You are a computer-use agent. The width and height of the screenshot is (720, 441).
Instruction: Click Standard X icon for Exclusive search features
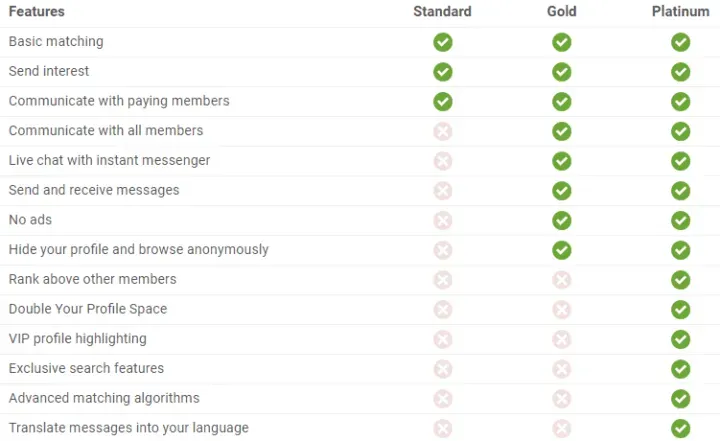tap(442, 369)
